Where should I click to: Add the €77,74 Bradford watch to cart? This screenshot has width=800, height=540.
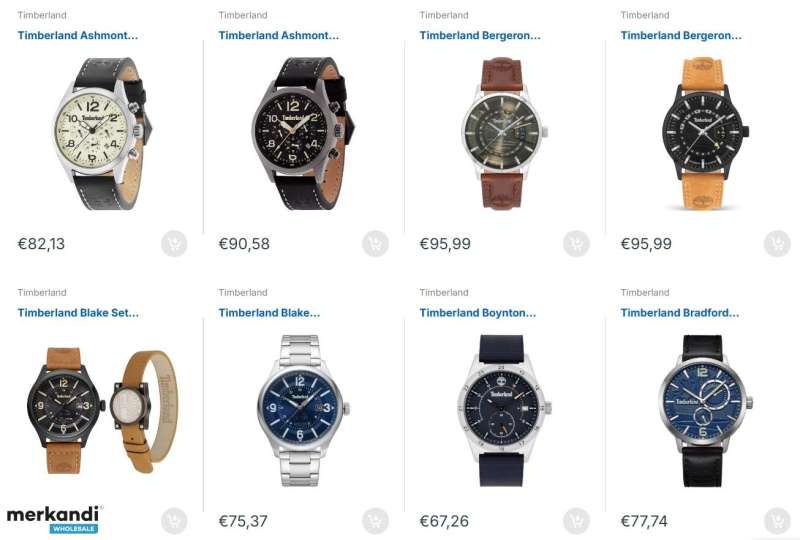777,521
